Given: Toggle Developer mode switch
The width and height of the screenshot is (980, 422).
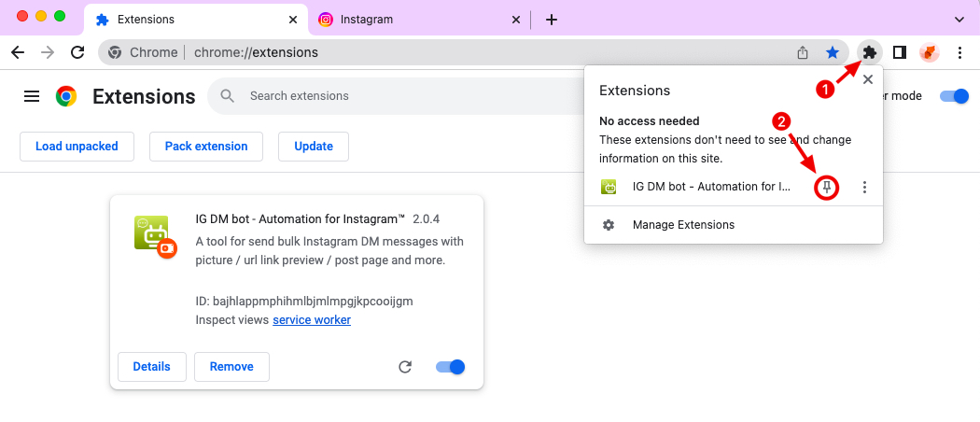Looking at the screenshot, I should (x=954, y=96).
